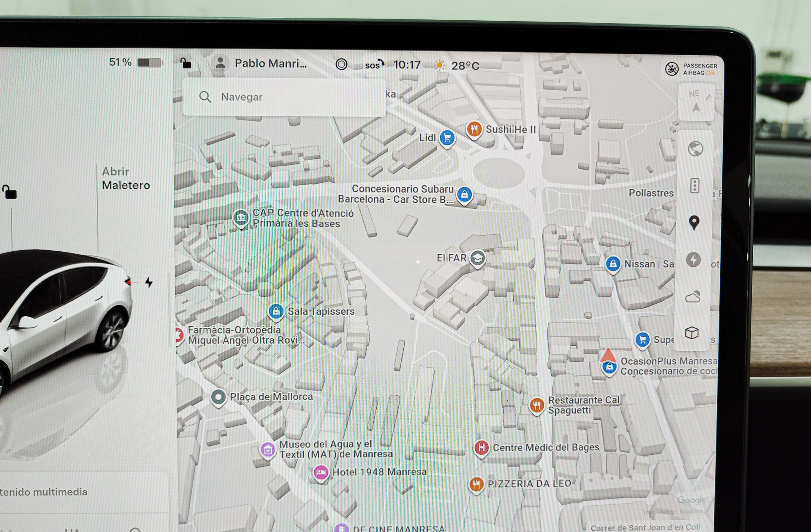Select the Hotel 1948 Manresa marker
Screen dimensions: 811x532
(x=321, y=472)
